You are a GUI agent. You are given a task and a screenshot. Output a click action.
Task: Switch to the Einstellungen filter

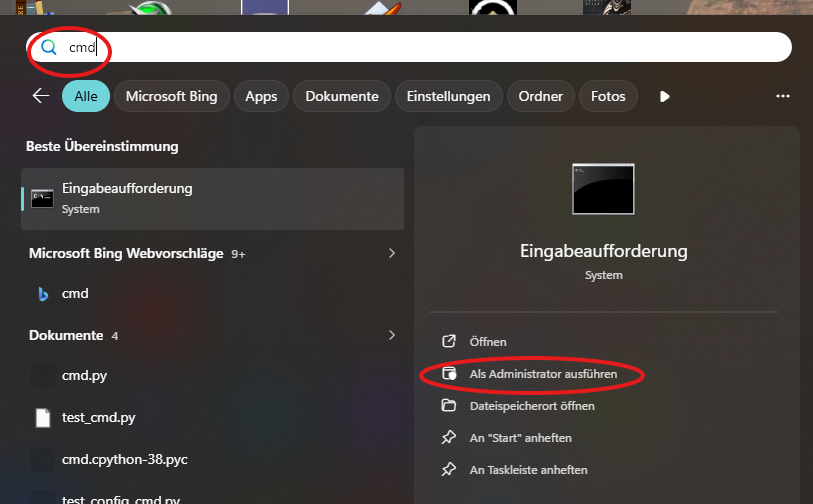point(448,96)
